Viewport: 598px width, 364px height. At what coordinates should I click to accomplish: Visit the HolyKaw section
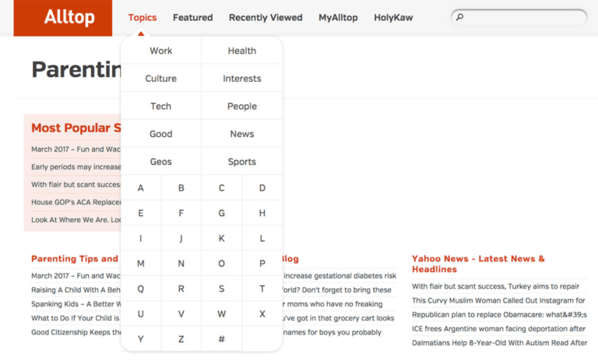pos(393,17)
